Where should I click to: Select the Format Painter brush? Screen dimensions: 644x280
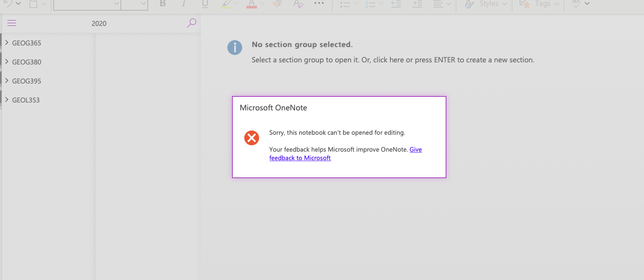pos(278,3)
